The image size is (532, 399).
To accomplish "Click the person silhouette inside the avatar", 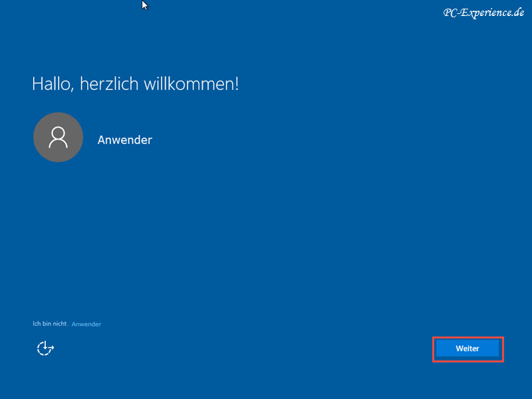I will (59, 138).
